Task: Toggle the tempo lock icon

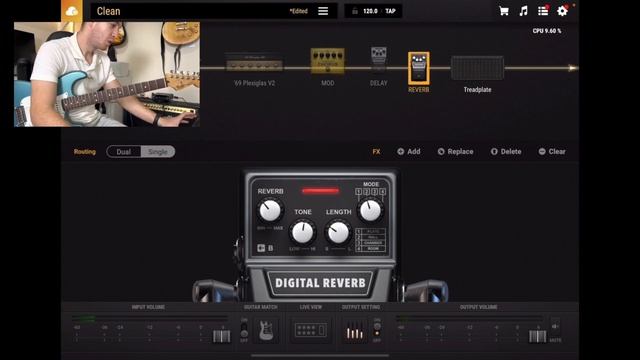Action: pos(355,11)
